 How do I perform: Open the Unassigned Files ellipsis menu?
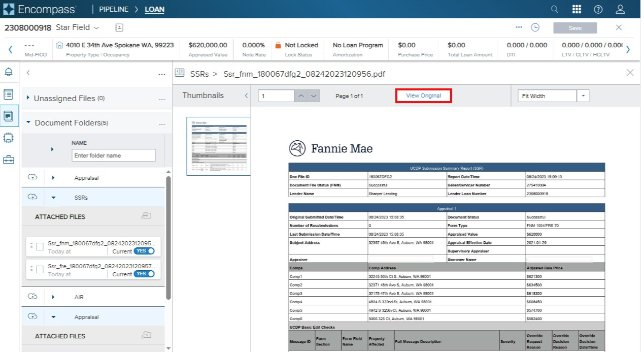162,99
